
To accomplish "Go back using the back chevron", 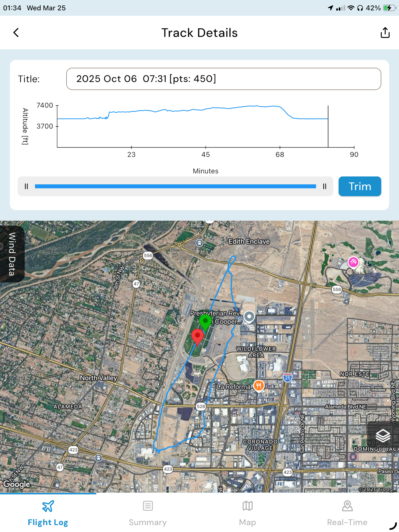I will point(16,33).
